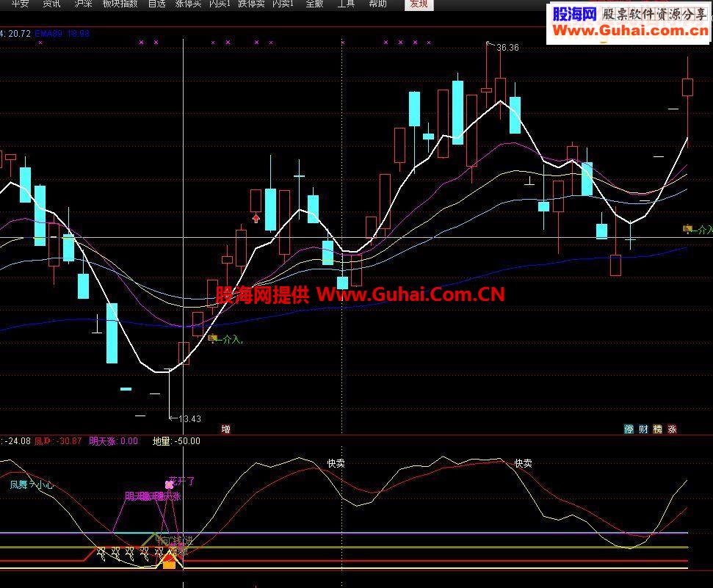Click the 全撤 menu item
The width and height of the screenshot is (713, 588).
coord(314,4)
